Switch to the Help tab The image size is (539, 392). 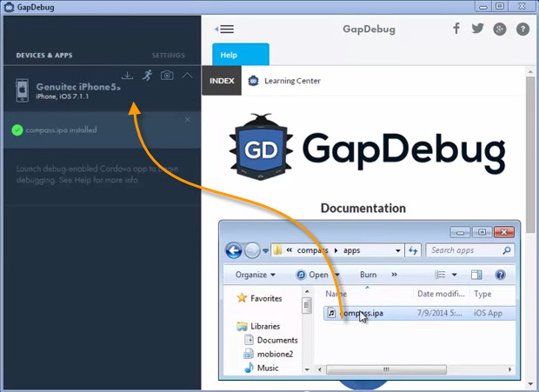(229, 54)
